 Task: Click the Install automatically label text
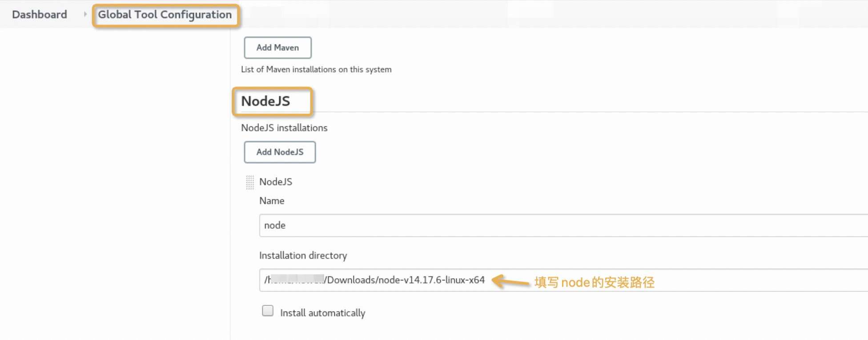click(322, 313)
